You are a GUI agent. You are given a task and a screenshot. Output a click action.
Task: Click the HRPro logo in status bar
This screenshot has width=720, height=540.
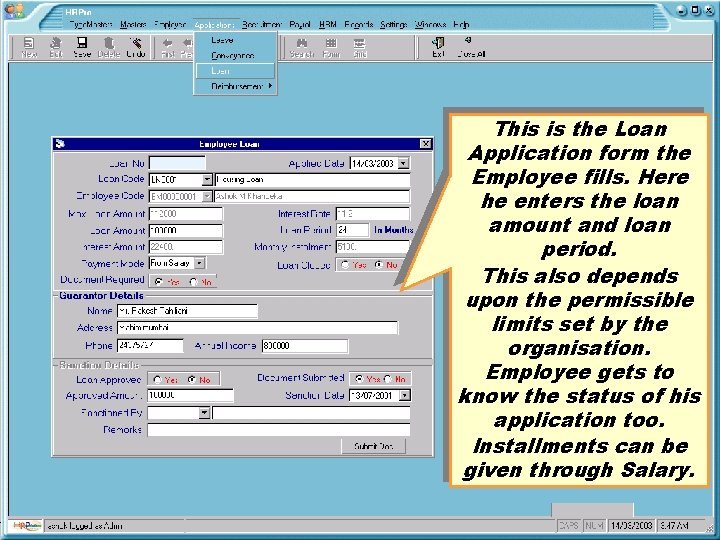[27, 525]
